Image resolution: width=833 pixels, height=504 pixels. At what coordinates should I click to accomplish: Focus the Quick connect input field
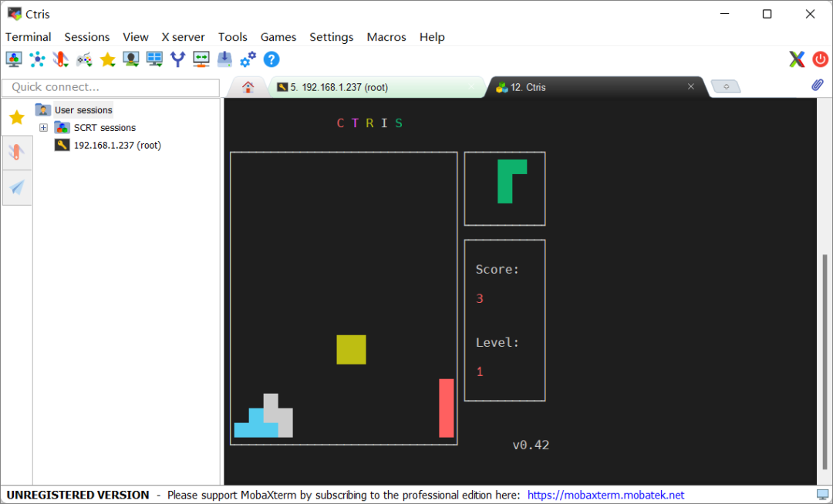pyautogui.click(x=110, y=88)
